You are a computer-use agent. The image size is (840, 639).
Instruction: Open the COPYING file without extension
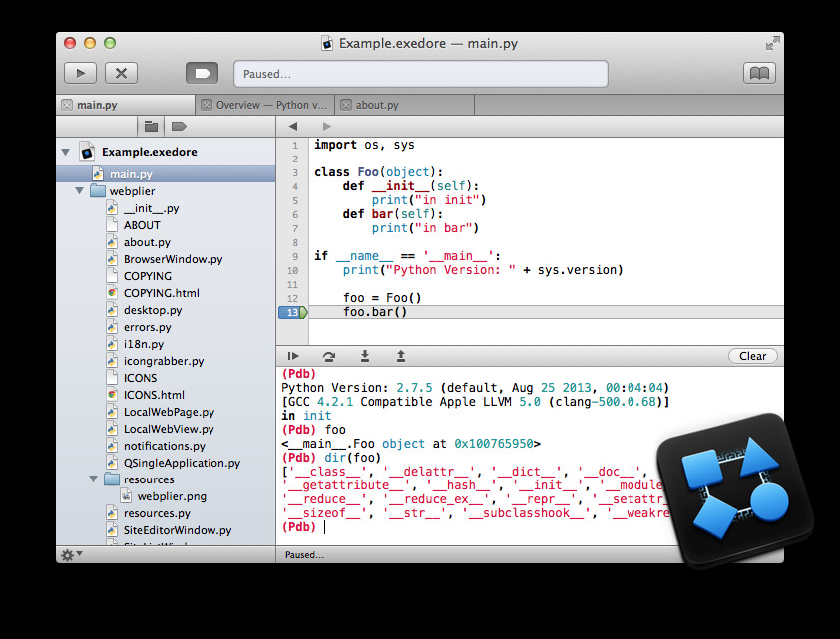148,276
